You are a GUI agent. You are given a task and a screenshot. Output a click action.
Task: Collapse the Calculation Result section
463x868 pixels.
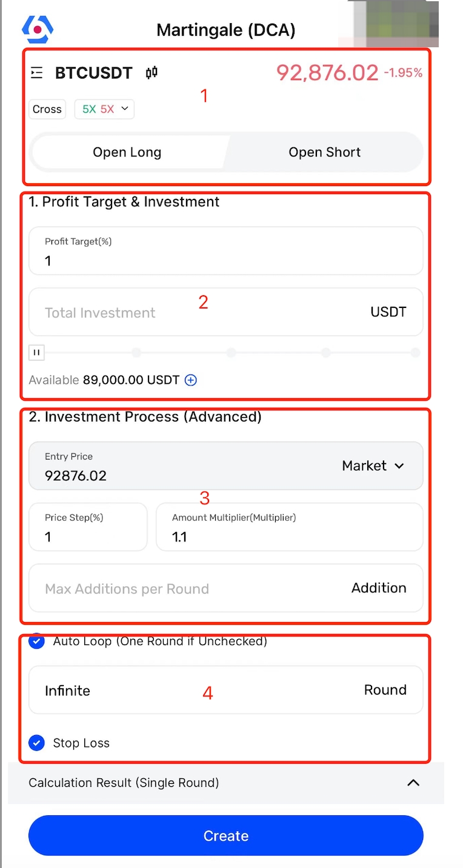click(413, 783)
